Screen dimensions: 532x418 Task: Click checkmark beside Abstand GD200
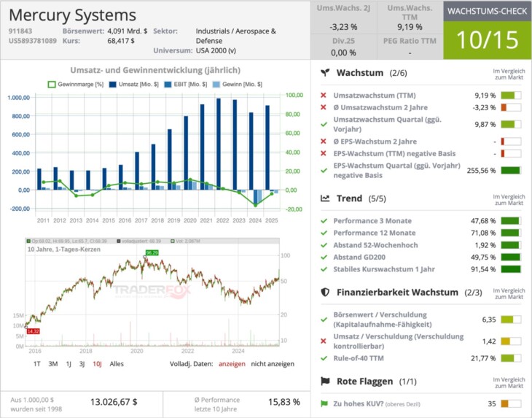(x=324, y=257)
